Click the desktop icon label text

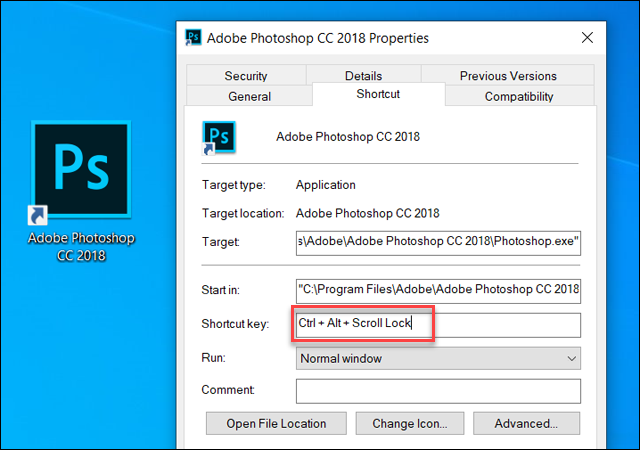[x=81, y=246]
